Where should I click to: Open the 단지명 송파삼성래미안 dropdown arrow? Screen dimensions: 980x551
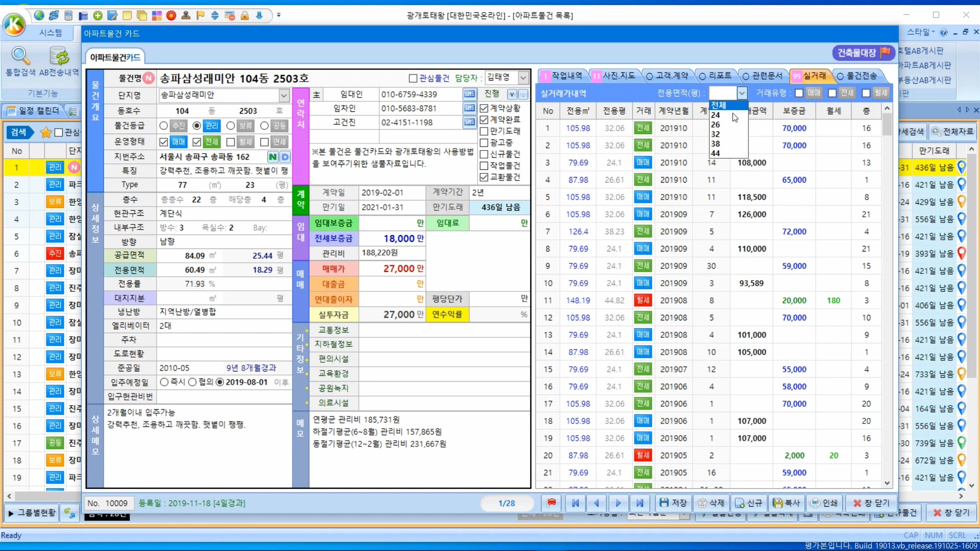(284, 95)
